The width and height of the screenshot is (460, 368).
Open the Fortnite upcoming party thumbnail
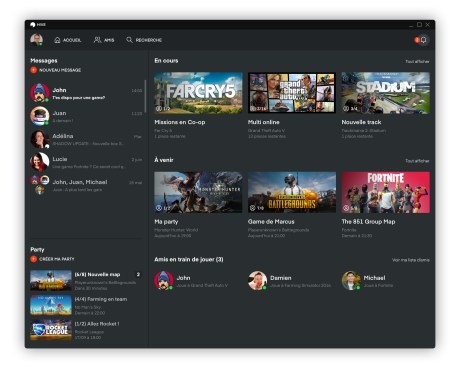tap(386, 192)
